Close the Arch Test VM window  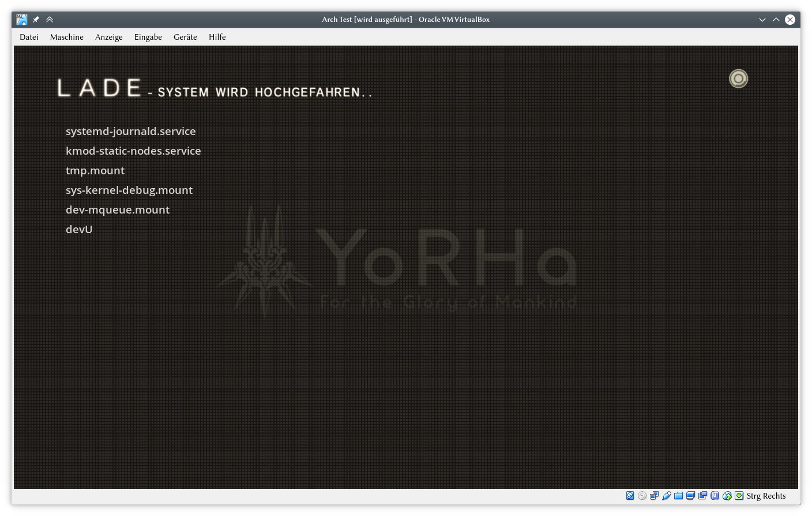790,20
